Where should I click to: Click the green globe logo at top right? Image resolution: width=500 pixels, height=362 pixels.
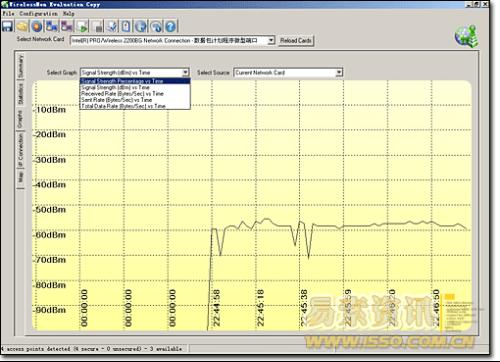(x=466, y=36)
